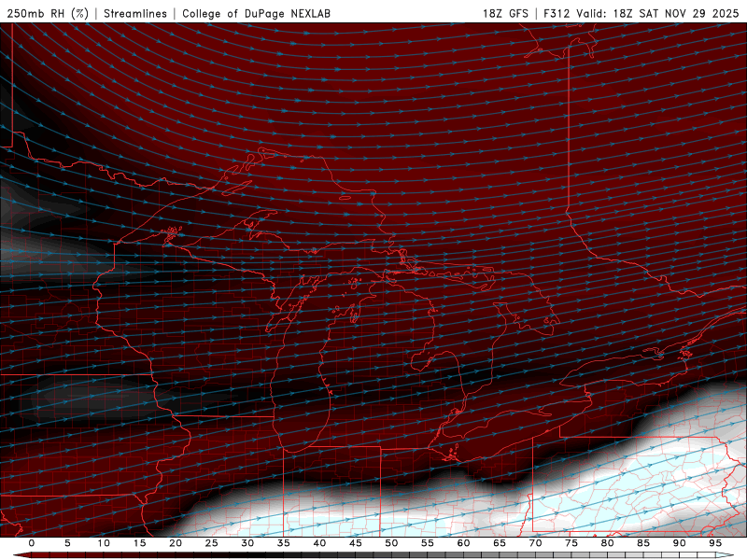Click the "65" value on the color scale
Image resolution: width=747 pixels, height=560 pixels.
[500, 543]
